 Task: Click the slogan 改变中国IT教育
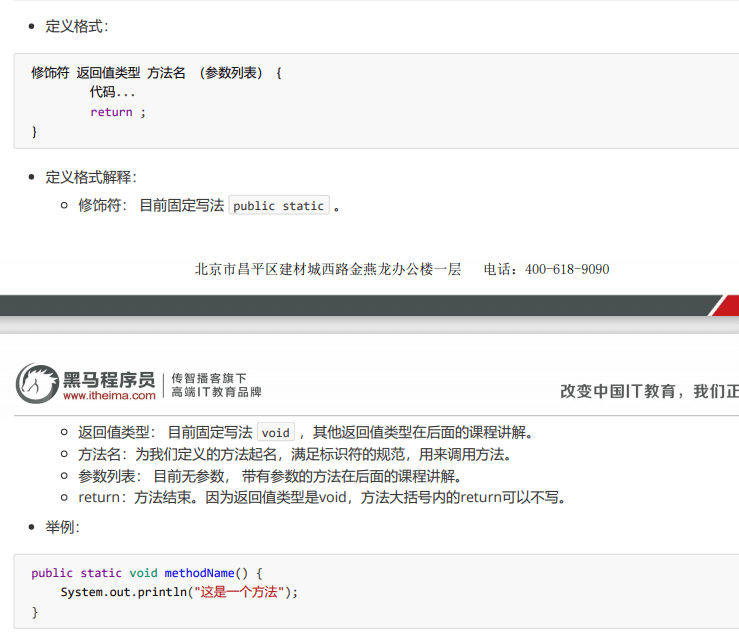pyautogui.click(x=618, y=391)
